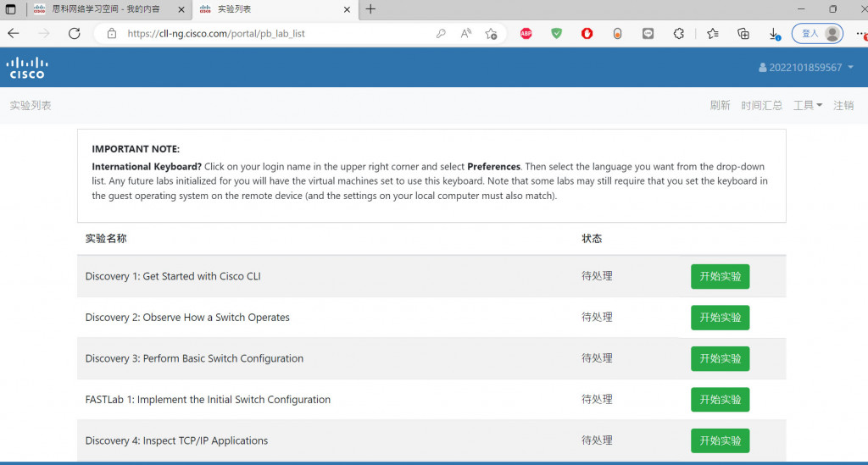
Task: Open a new browser tab
Action: (370, 9)
